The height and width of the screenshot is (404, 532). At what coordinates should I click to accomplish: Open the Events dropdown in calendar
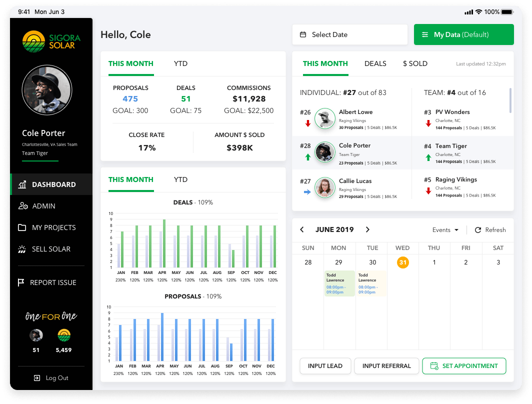pos(445,230)
